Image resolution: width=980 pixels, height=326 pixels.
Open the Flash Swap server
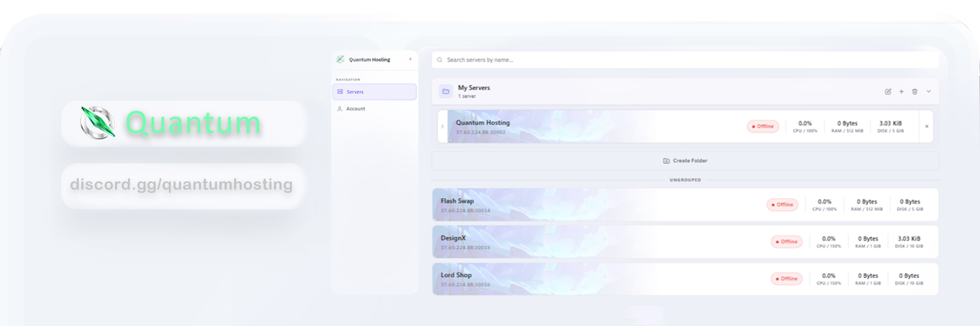[x=685, y=205]
